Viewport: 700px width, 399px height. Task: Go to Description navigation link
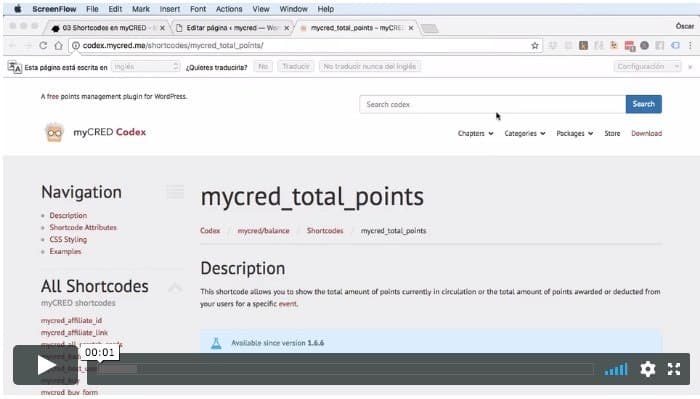pos(68,216)
